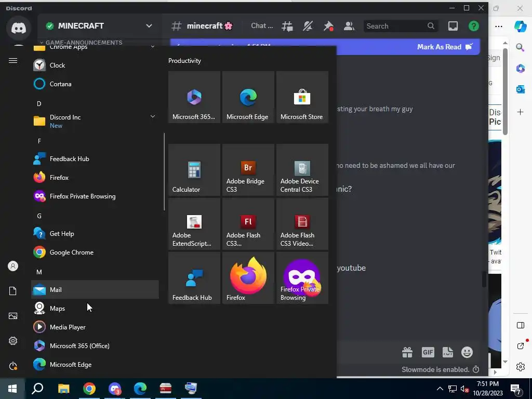
Task: Open File Explorer on taskbar
Action: (63, 388)
